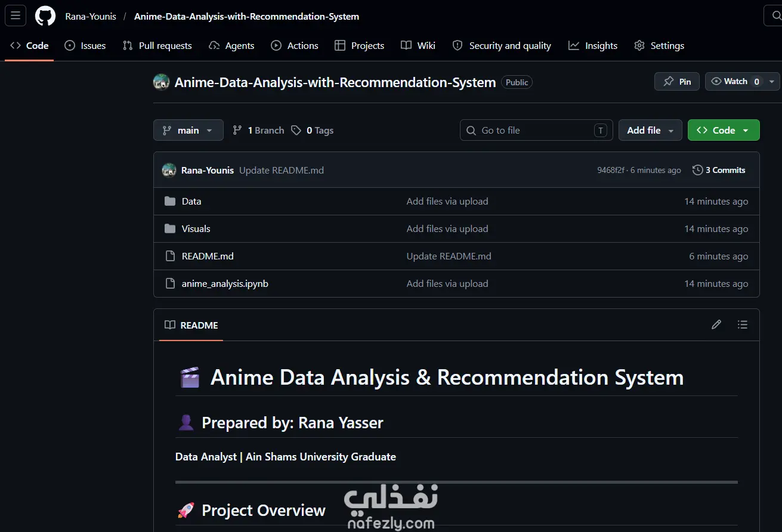Open the README outline list icon

click(743, 324)
